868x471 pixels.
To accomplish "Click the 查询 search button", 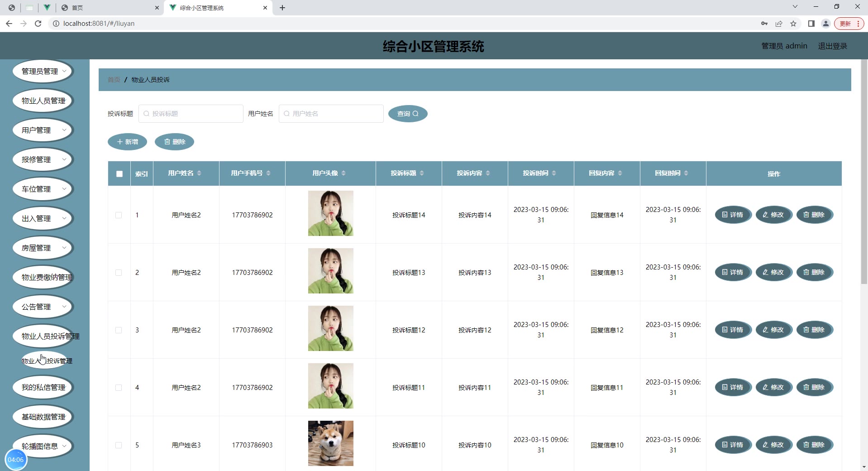I will click(407, 114).
